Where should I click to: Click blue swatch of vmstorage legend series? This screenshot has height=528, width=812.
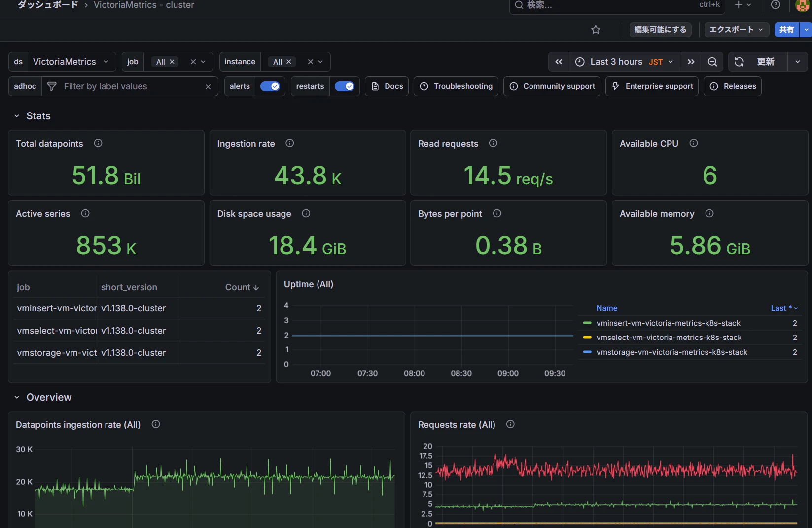[587, 352]
